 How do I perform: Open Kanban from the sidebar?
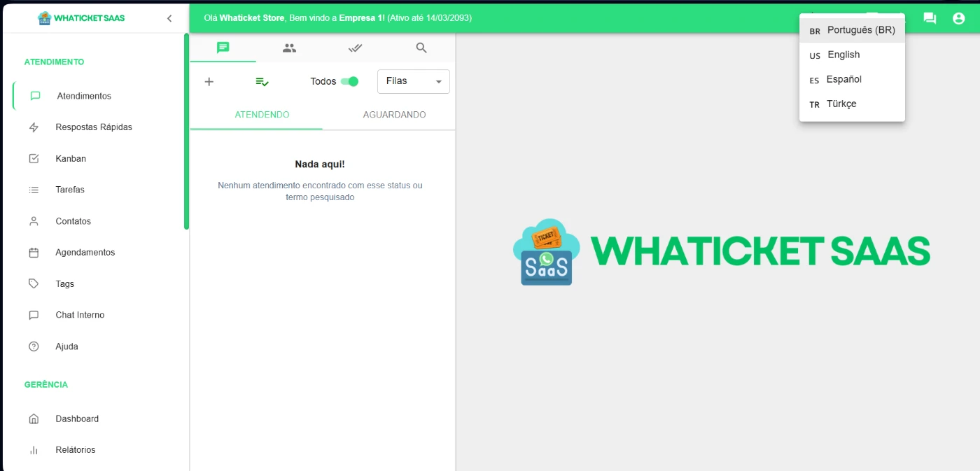click(x=71, y=158)
